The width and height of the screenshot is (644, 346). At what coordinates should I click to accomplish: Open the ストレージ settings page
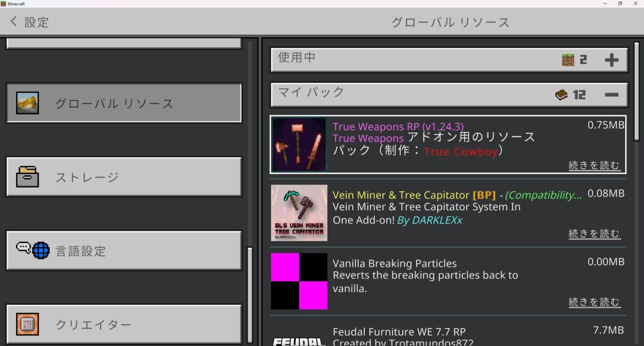pos(123,177)
